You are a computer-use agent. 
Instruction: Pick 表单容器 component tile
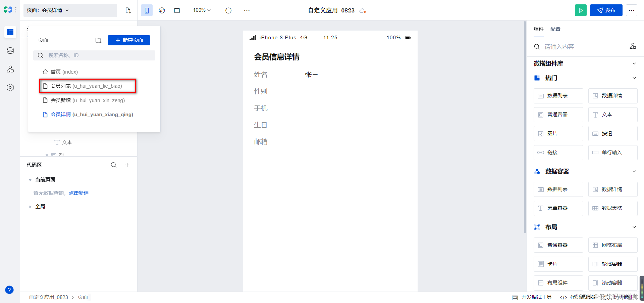click(558, 209)
